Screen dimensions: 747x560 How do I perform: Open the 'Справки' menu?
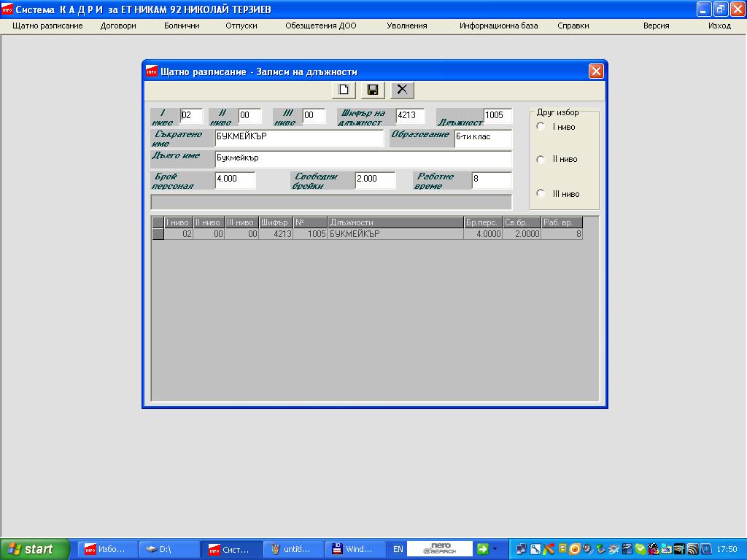573,26
